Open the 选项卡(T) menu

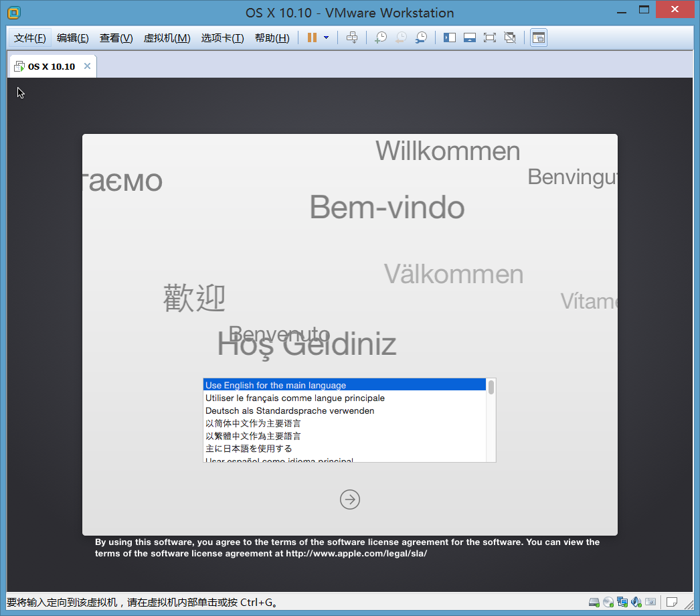pos(222,38)
